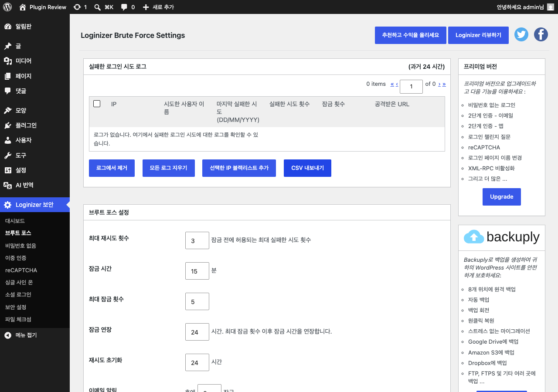Tick the select-all checkbox in log table header
This screenshot has height=392, width=558.
pyautogui.click(x=97, y=104)
